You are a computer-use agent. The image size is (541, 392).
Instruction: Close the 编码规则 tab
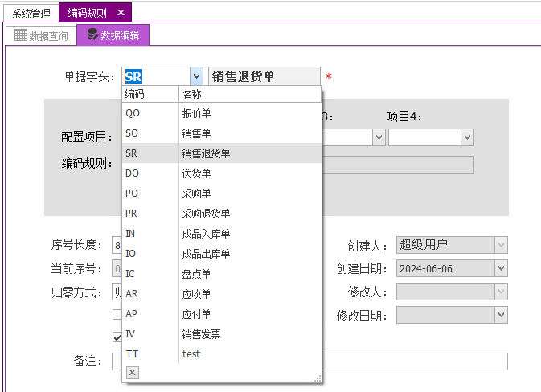121,13
